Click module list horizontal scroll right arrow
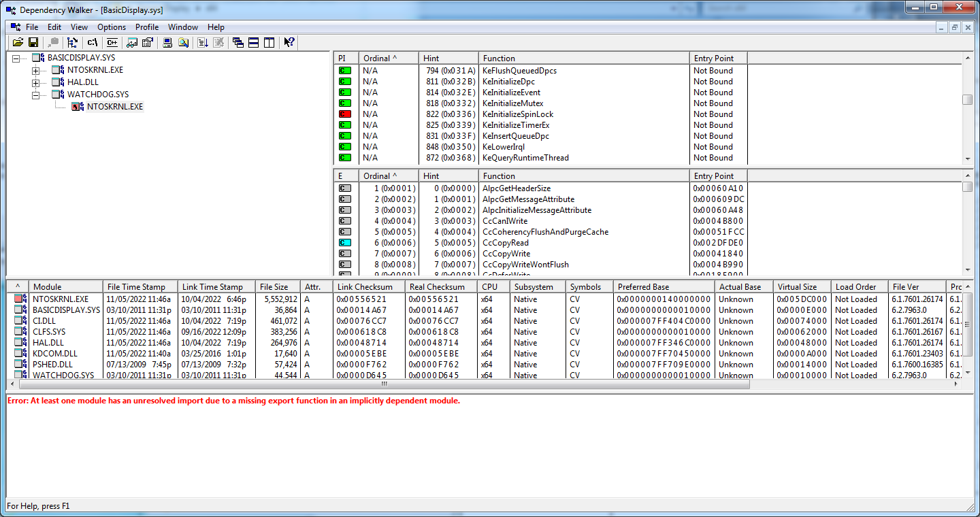Screen dimensions: 980x517 [958, 385]
